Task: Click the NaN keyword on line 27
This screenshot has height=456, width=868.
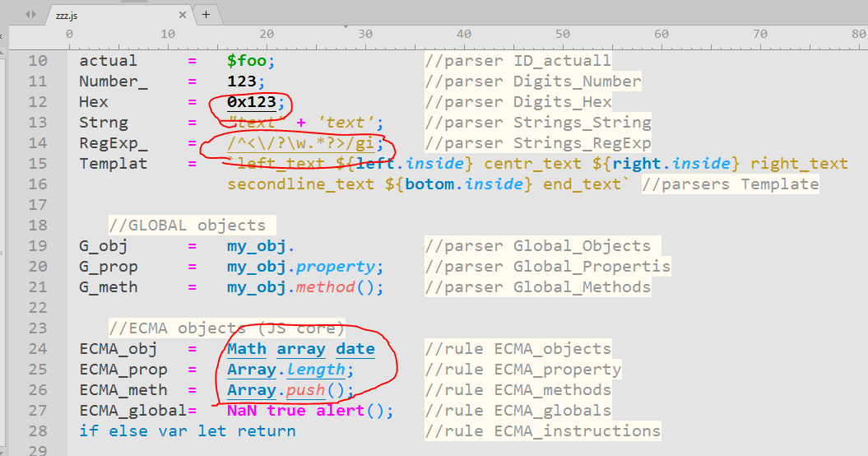Action: coord(242,411)
